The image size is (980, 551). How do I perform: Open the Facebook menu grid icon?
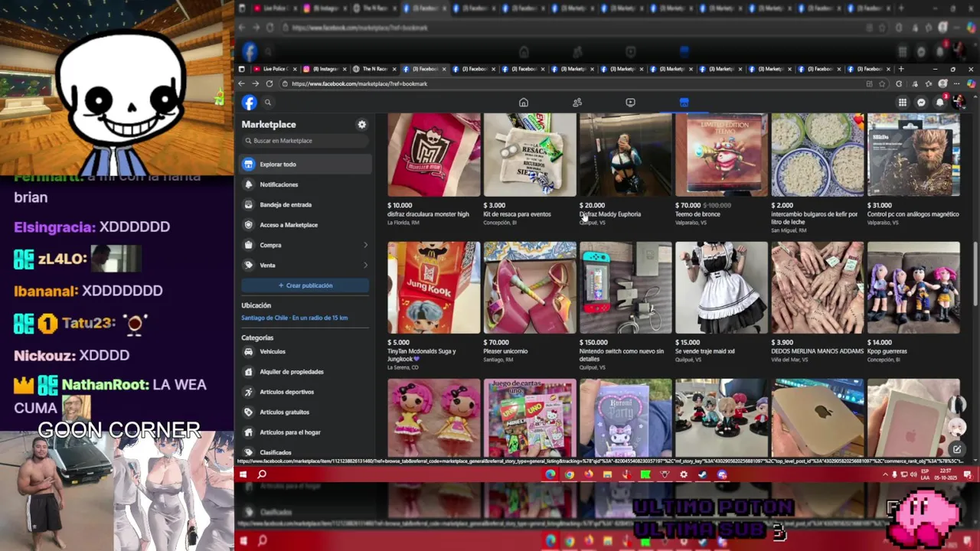pos(903,103)
